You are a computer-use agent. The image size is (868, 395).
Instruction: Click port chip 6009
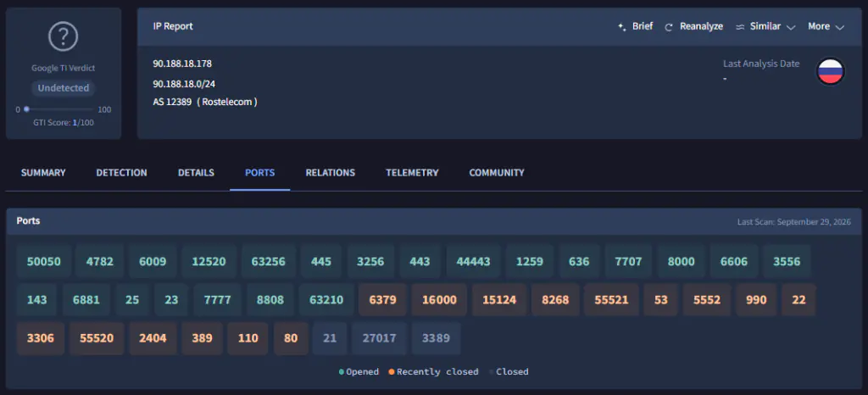(153, 262)
